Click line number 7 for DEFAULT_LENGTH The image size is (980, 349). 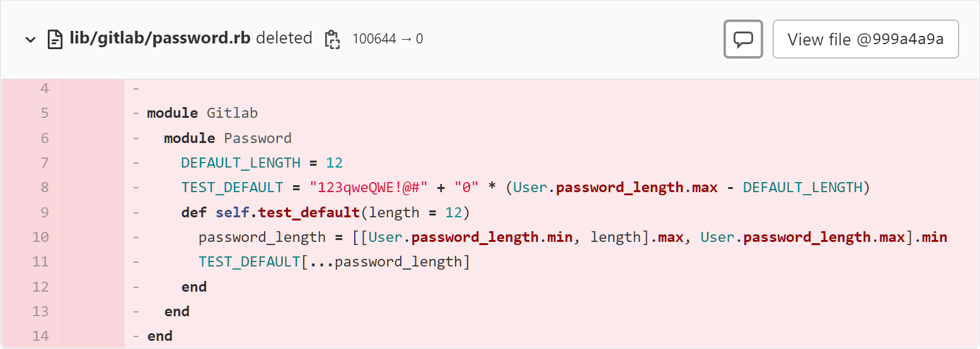44,163
